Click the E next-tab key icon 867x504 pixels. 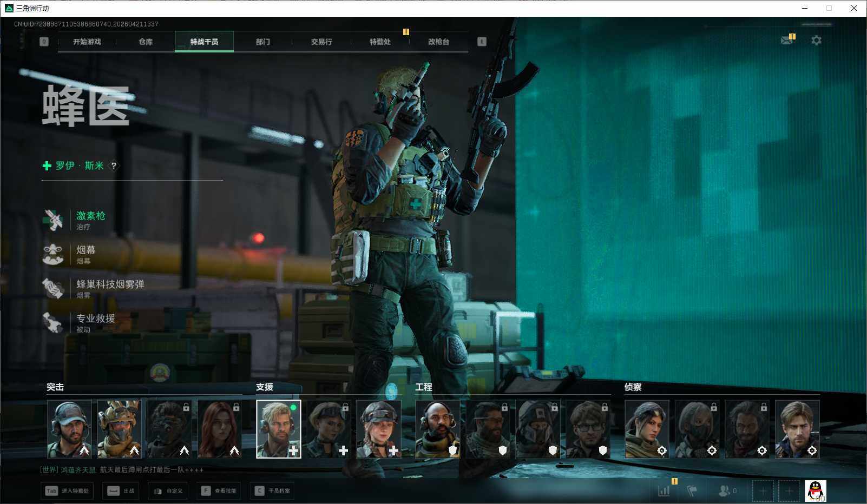pyautogui.click(x=482, y=42)
